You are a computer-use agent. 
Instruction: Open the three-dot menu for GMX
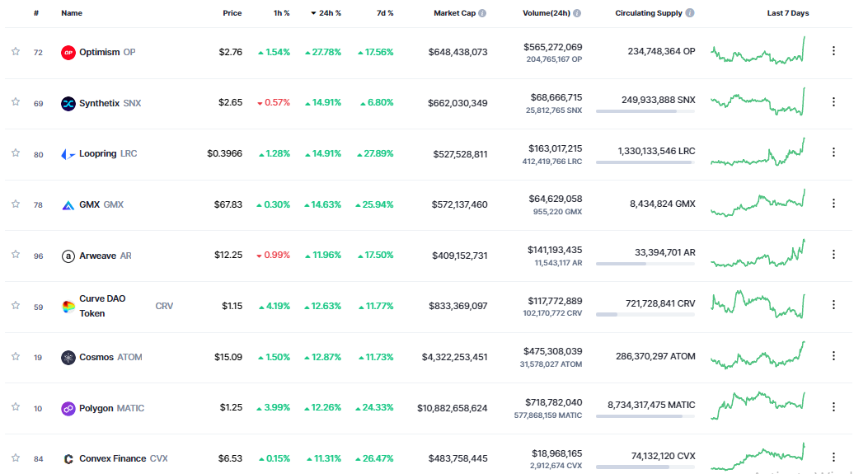click(833, 204)
